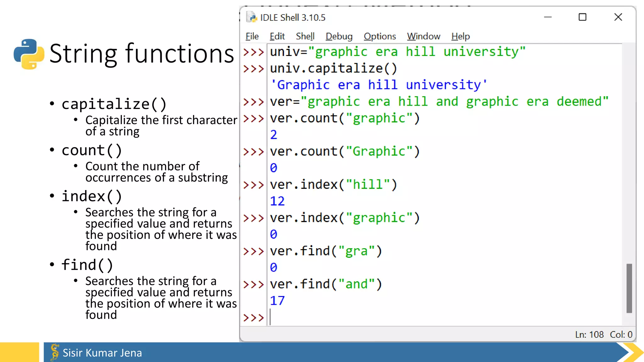Click the 'Graphic era hill university' output
The image size is (644, 362).
379,85
